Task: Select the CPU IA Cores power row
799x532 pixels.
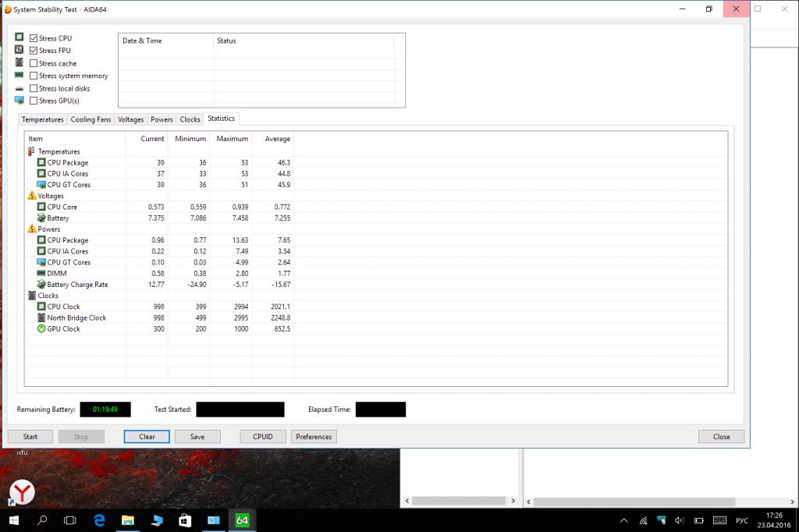Action: point(159,251)
